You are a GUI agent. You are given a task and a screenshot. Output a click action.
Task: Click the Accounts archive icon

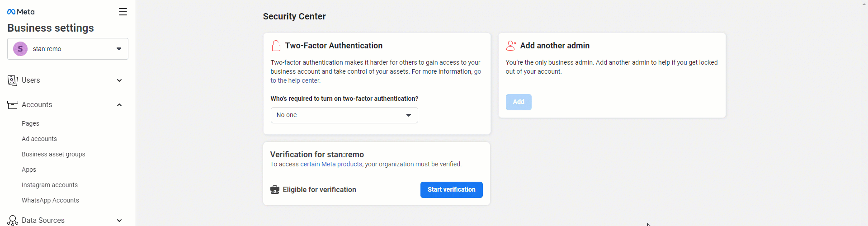pyautogui.click(x=13, y=105)
